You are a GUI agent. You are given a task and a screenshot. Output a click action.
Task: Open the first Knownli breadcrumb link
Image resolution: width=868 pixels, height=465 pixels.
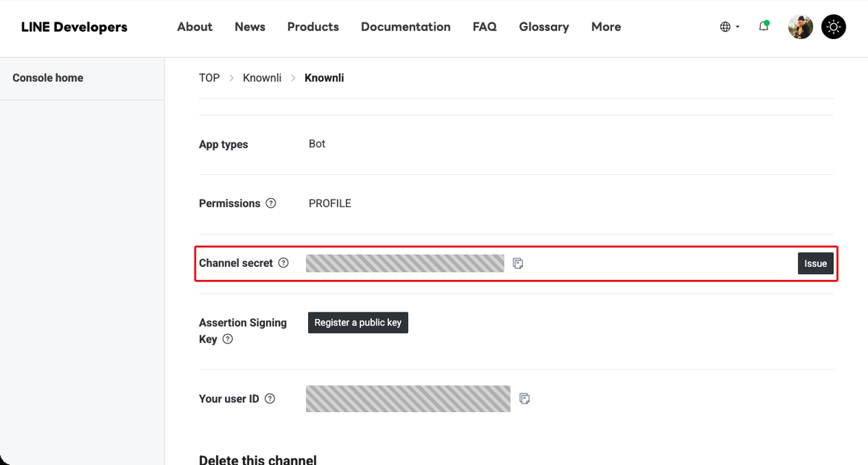tap(262, 78)
